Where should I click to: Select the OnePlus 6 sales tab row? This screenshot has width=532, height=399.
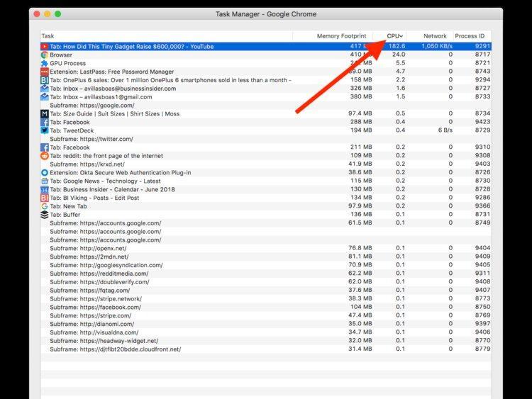click(266, 80)
